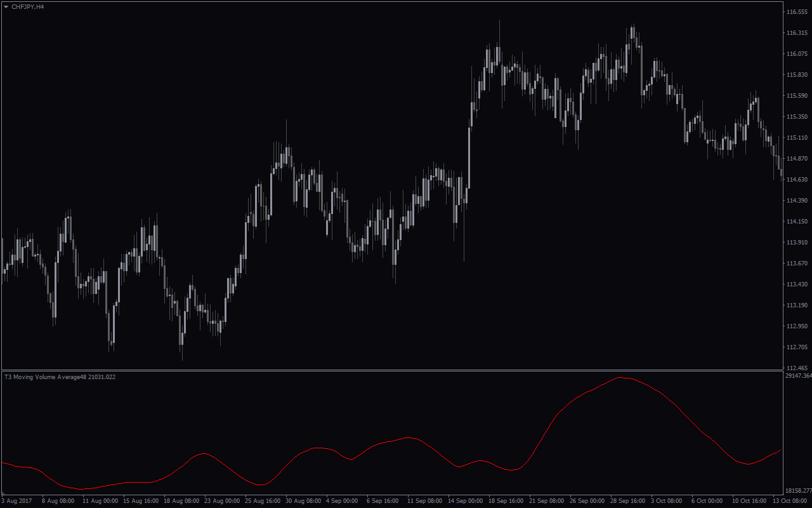This screenshot has height=508, width=812.
Task: Click the 10 Oct 16:00 time label
Action: click(x=748, y=501)
